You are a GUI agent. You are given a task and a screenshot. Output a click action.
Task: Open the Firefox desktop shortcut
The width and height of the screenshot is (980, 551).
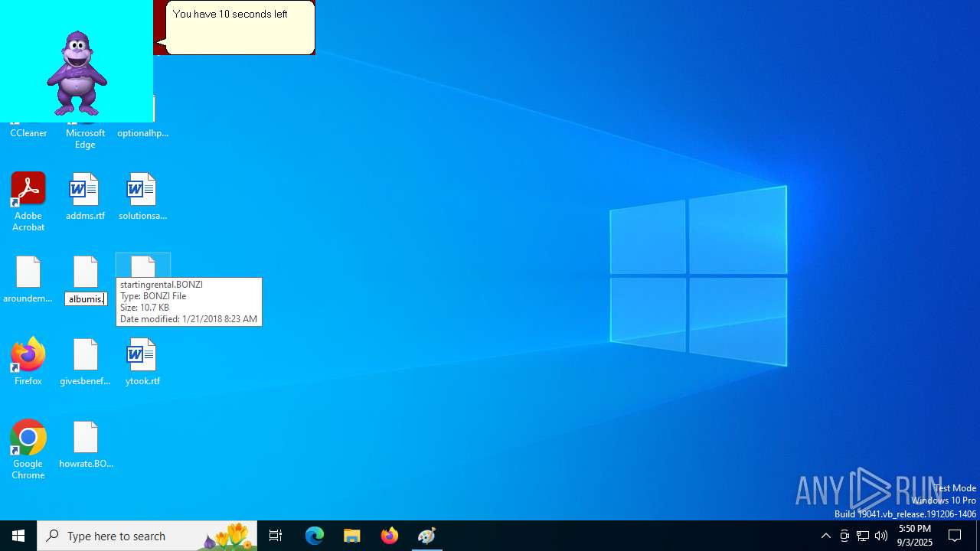click(x=28, y=361)
